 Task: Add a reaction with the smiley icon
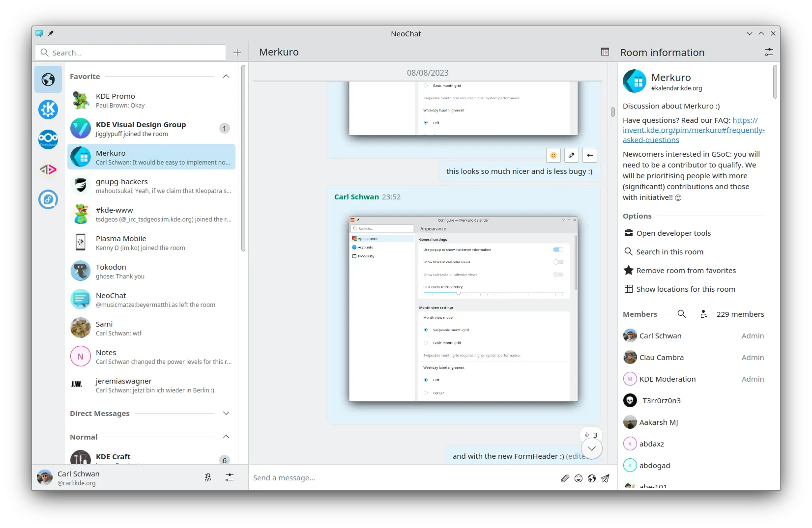pyautogui.click(x=552, y=155)
